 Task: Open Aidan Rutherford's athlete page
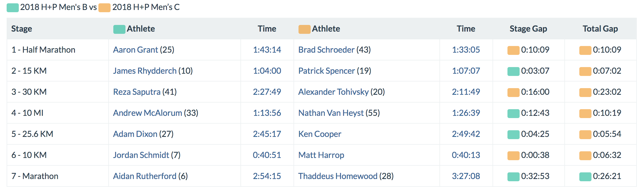click(145, 176)
